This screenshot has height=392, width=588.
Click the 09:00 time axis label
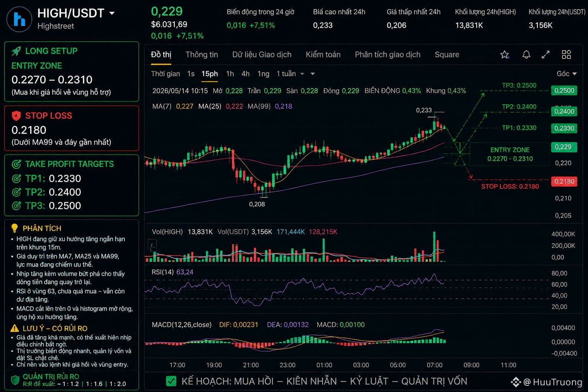[471, 365]
